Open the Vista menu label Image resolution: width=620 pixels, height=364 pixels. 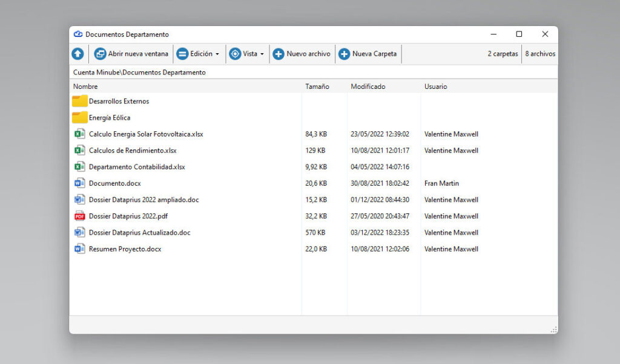point(250,54)
